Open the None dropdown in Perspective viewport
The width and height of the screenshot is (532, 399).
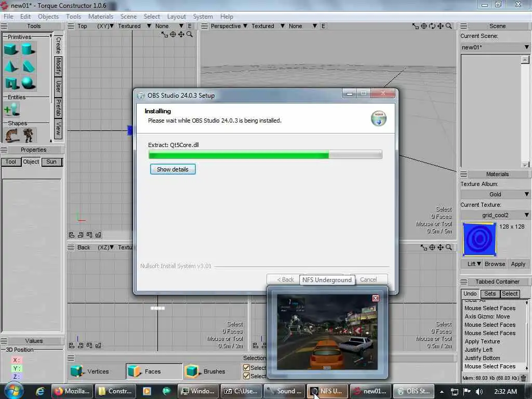[x=303, y=26]
